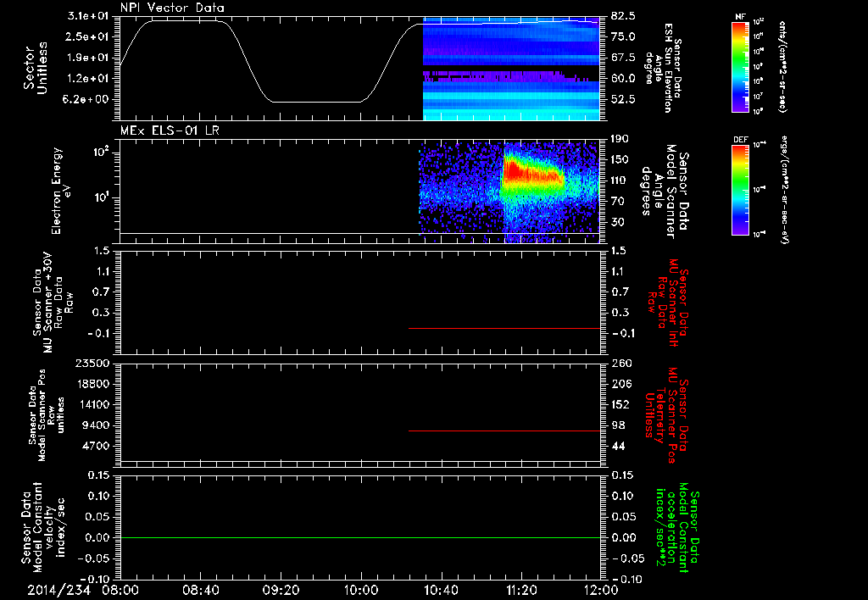The height and width of the screenshot is (600, 868).
Task: Select the 'NPI Vector Data' panel title
Action: pyautogui.click(x=173, y=8)
